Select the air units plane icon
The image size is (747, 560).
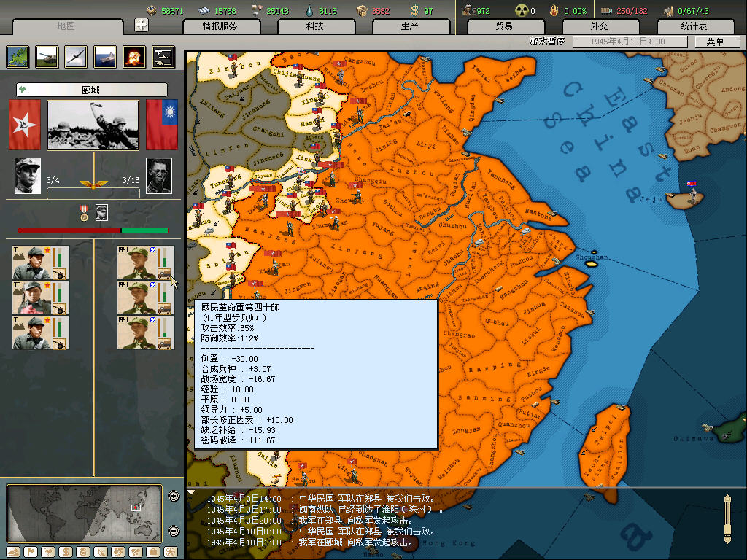pos(76,56)
